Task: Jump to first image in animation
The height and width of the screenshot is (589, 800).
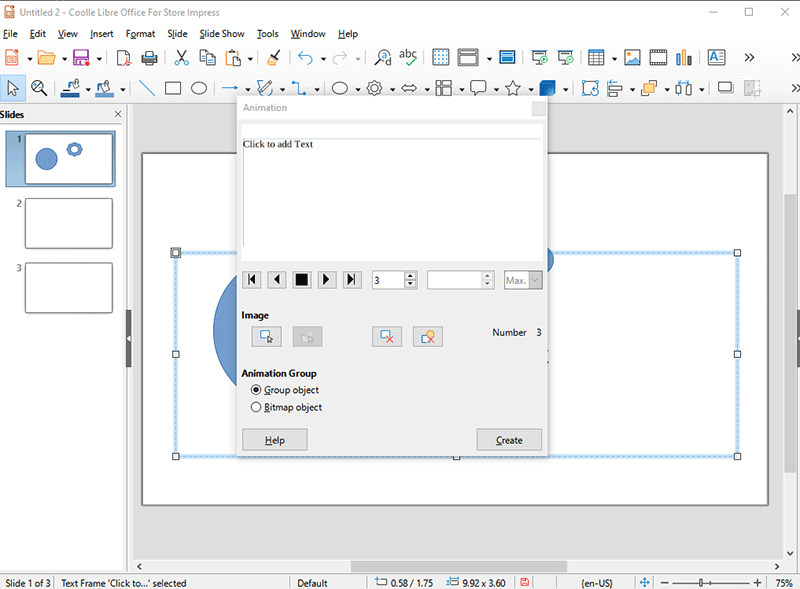Action: [253, 280]
